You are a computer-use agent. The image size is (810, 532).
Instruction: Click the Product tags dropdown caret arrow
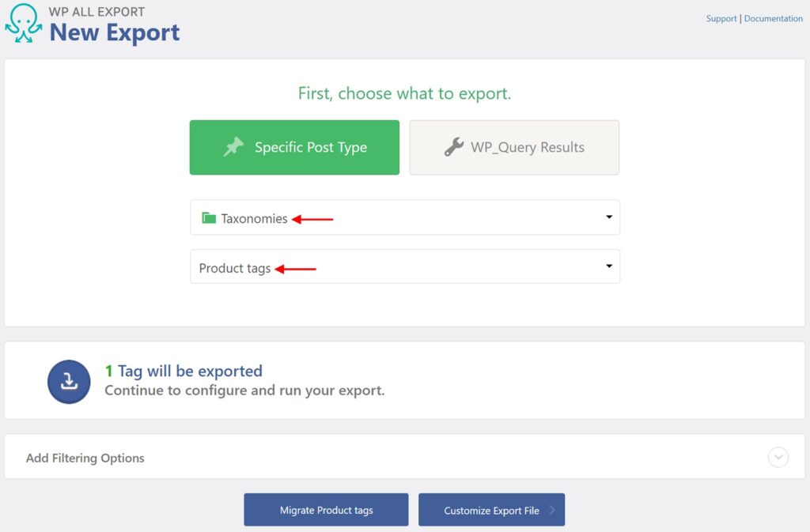coord(608,266)
